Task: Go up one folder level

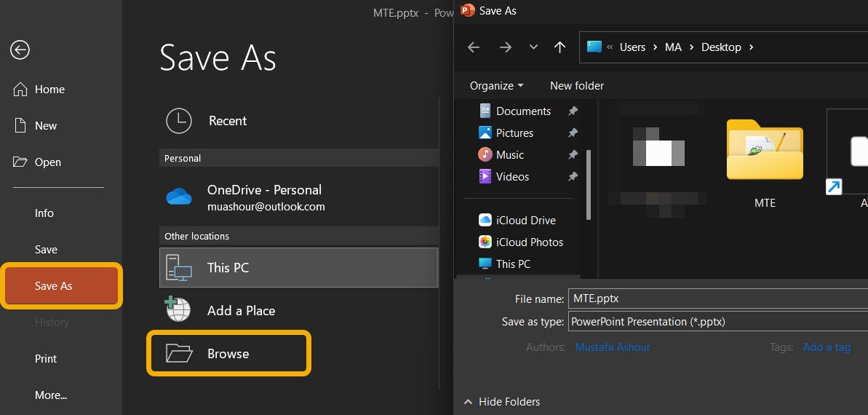Action: tap(560, 47)
